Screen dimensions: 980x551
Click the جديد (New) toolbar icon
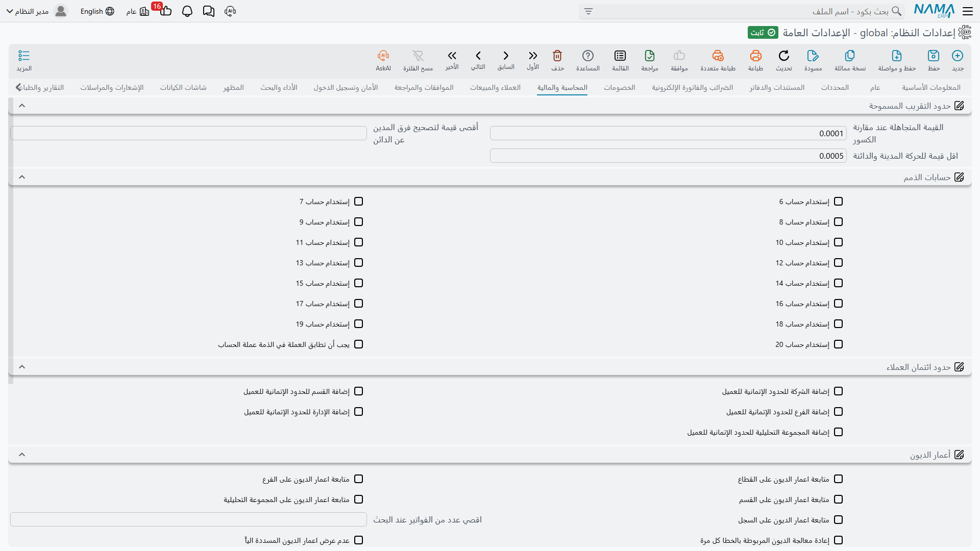958,56
